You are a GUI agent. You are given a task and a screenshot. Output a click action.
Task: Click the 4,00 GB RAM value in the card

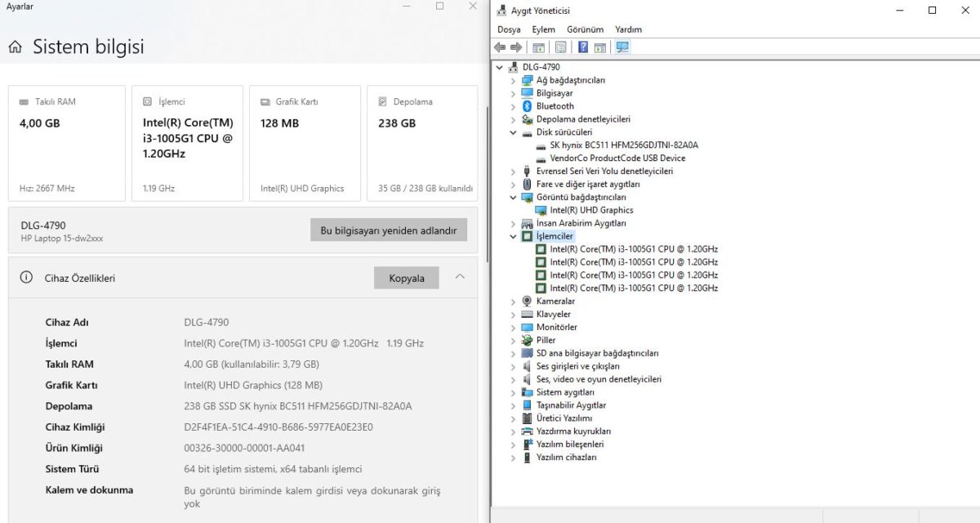point(39,123)
